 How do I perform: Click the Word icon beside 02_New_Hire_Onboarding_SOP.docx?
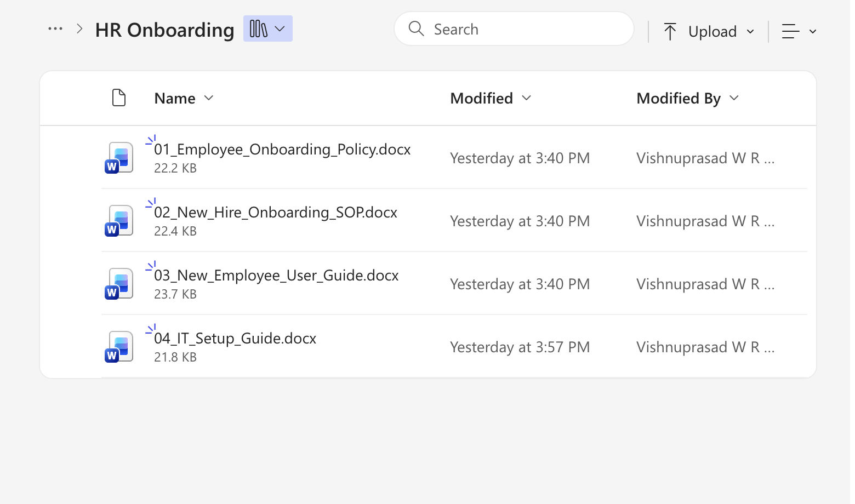[x=118, y=221]
